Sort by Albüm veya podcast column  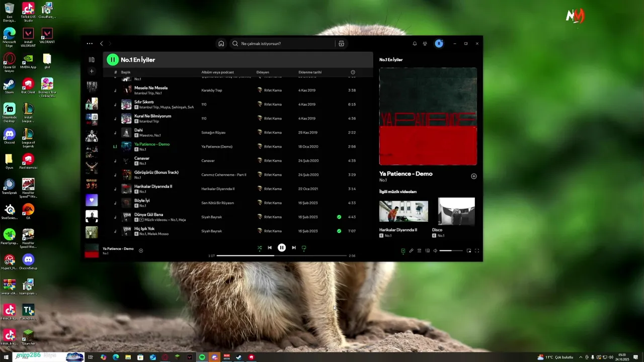point(217,72)
